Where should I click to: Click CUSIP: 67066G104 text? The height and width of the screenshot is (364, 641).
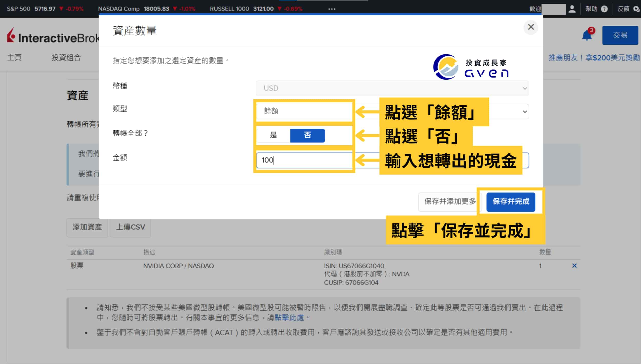[x=351, y=282]
